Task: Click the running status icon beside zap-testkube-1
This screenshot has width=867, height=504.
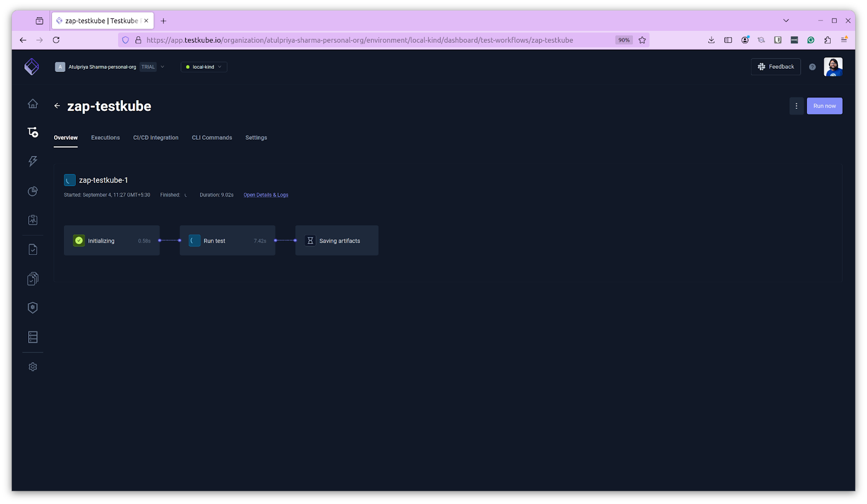Action: [70, 180]
